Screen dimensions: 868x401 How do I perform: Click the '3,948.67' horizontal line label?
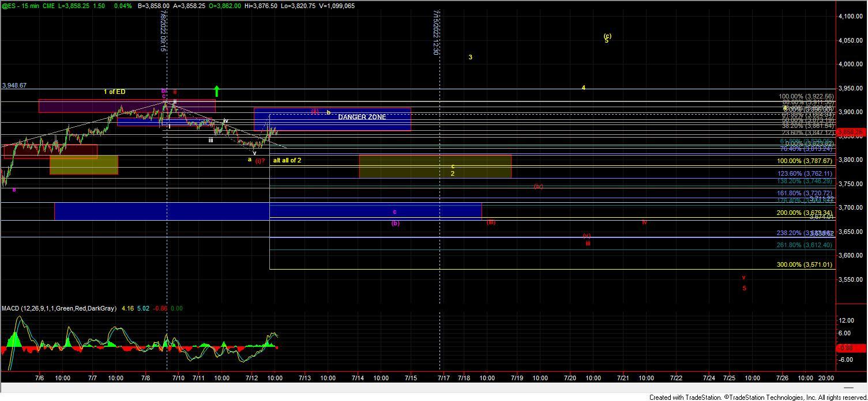point(14,85)
